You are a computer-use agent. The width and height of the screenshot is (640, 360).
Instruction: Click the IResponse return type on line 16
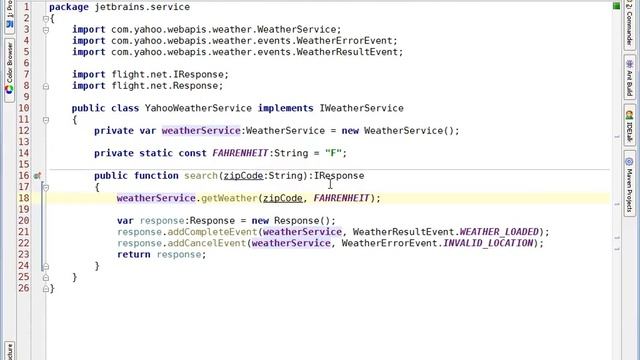(339, 176)
